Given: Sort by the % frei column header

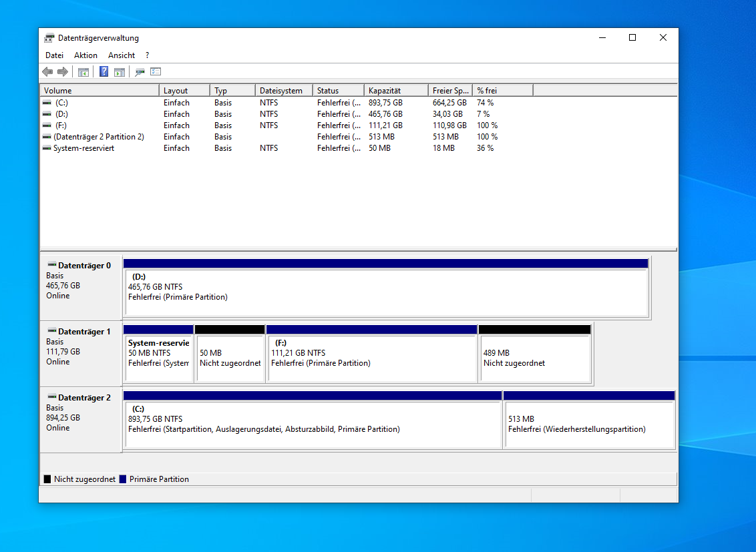Looking at the screenshot, I should coord(503,91).
